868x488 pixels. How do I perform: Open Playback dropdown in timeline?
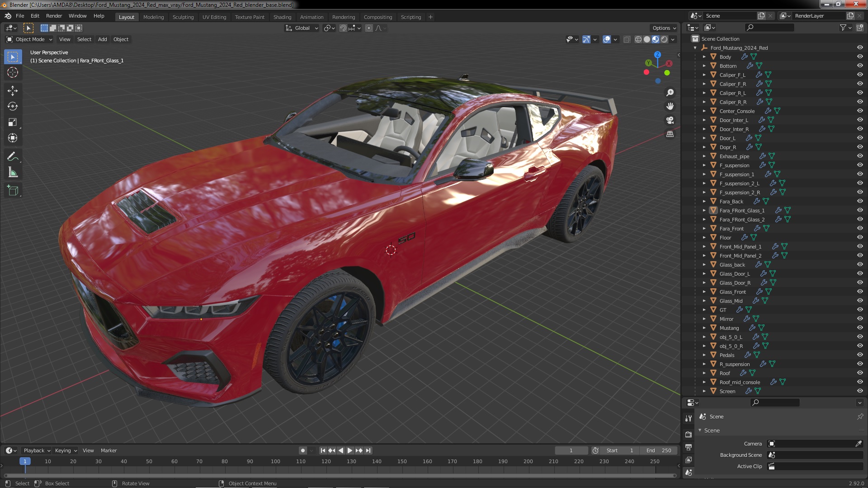coord(37,450)
